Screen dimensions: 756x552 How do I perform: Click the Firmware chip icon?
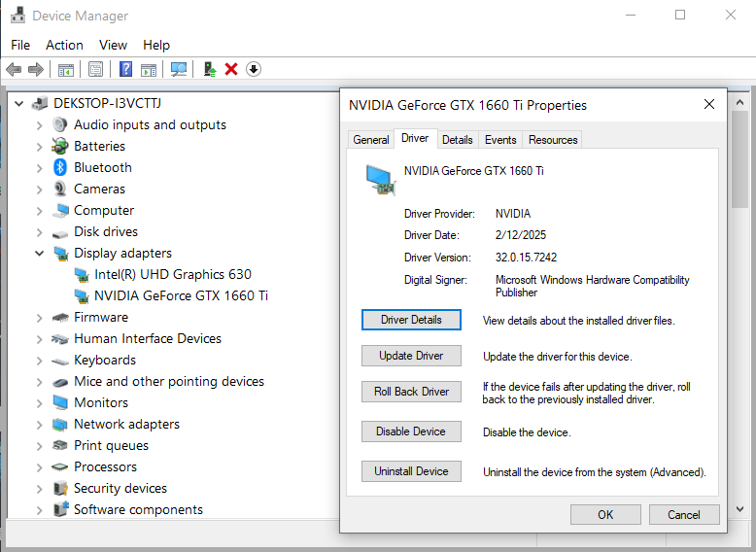click(60, 317)
